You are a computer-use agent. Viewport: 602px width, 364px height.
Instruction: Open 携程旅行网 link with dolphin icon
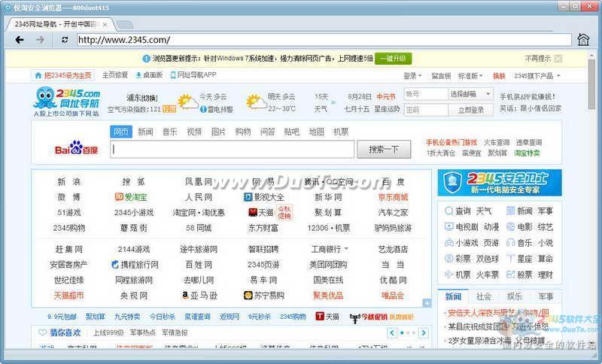click(x=135, y=265)
